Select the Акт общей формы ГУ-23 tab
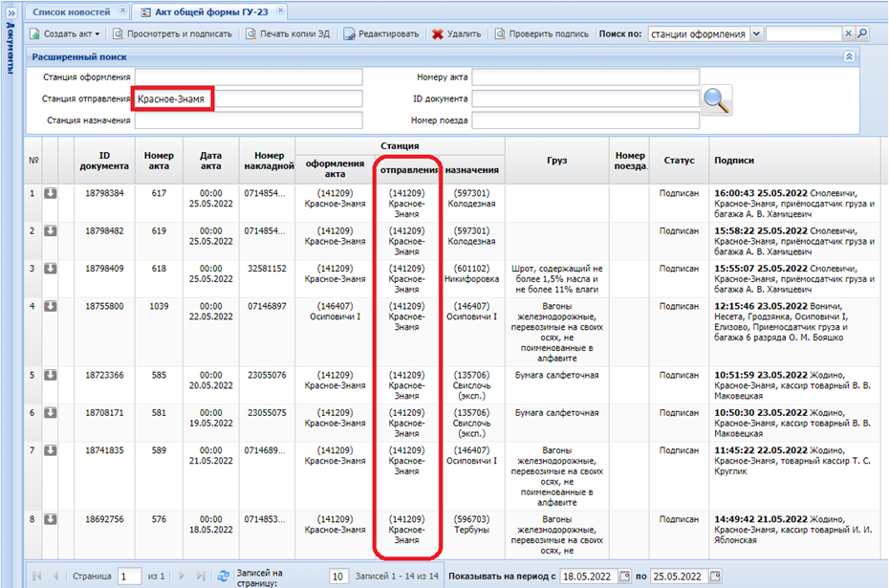The height and width of the screenshot is (588, 889). (211, 11)
